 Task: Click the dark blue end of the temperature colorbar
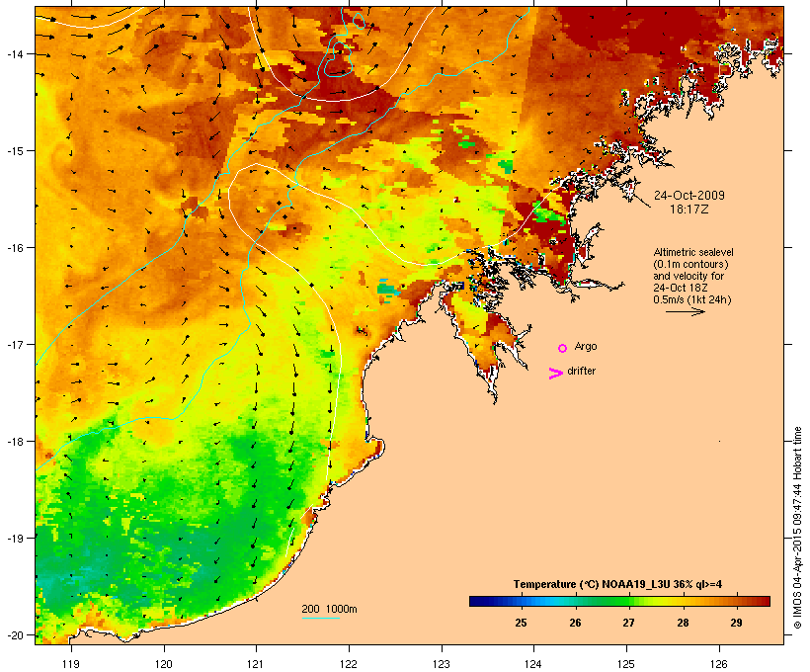[x=478, y=601]
